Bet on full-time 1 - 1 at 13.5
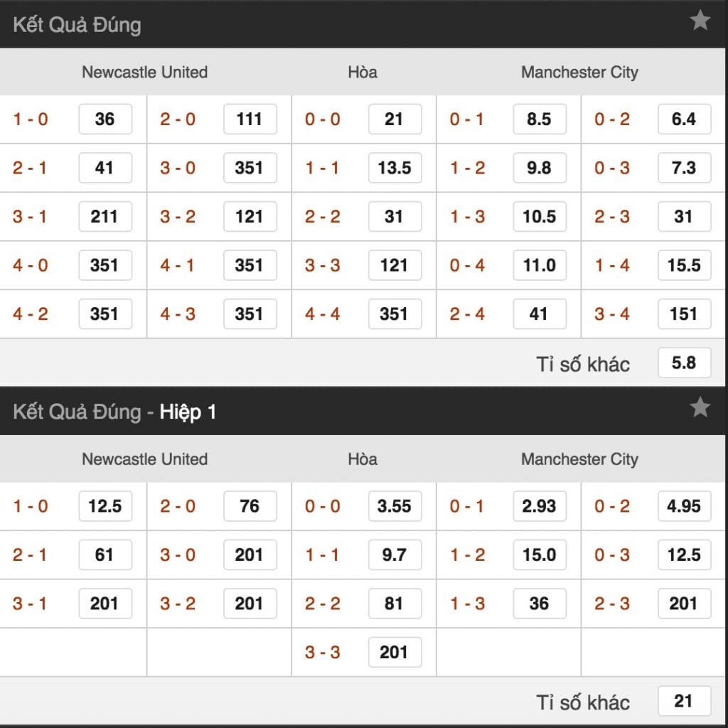The width and height of the screenshot is (728, 728). click(x=394, y=168)
